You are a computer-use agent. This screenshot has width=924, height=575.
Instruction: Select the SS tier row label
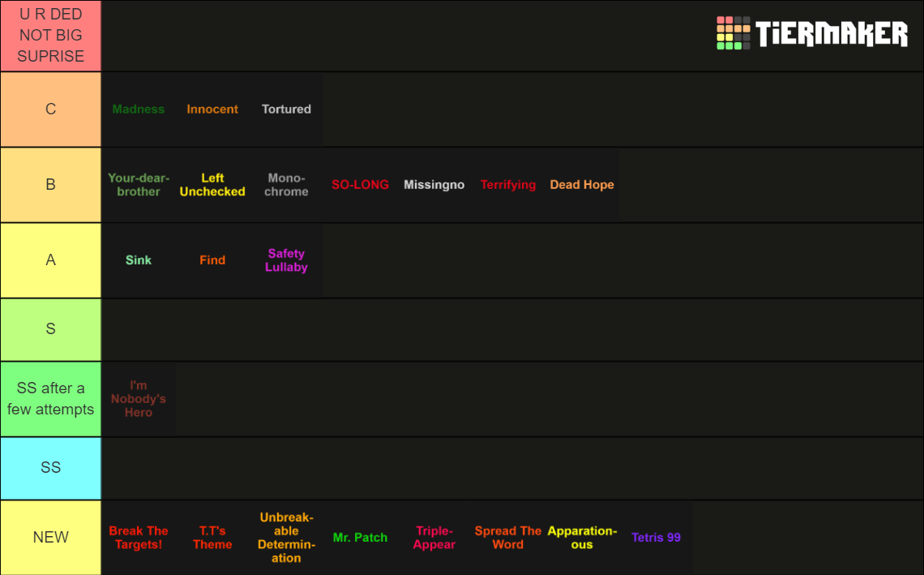(50, 467)
